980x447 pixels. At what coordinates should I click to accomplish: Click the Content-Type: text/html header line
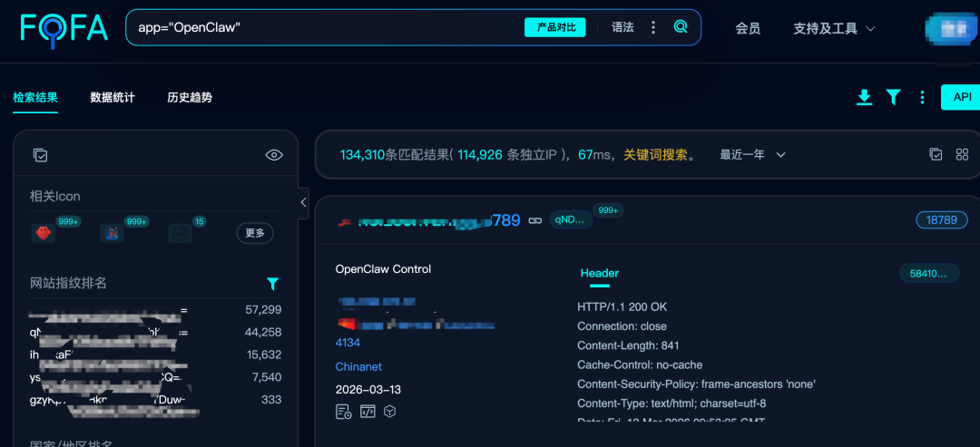pyautogui.click(x=671, y=403)
